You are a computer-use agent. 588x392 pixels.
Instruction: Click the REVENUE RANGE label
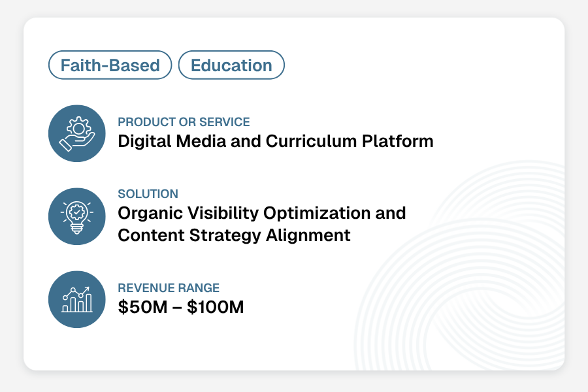(x=169, y=287)
